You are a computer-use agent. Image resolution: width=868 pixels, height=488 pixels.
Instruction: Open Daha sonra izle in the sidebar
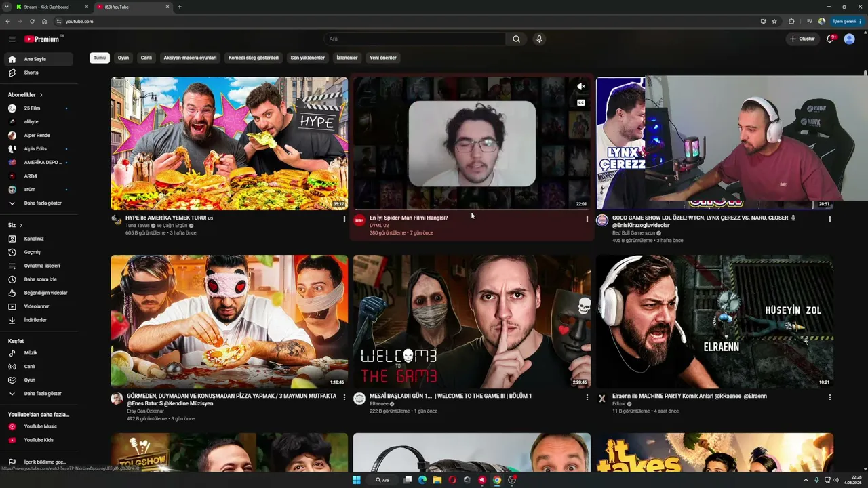pyautogui.click(x=39, y=279)
